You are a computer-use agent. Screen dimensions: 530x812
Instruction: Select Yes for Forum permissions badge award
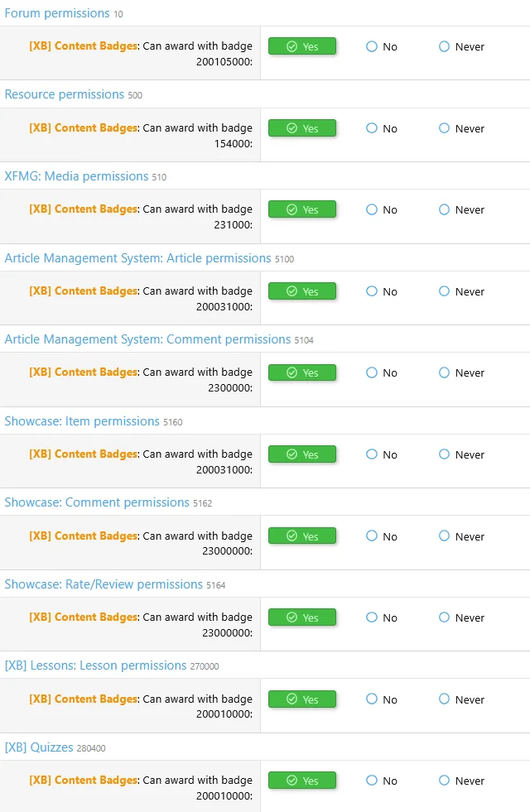302,46
